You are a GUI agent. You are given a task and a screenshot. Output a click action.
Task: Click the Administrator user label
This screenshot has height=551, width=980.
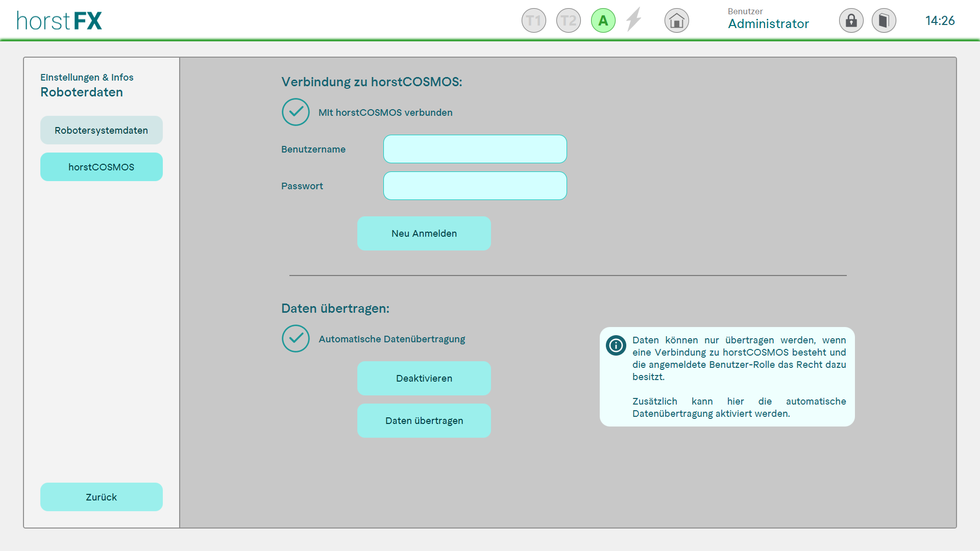(768, 23)
